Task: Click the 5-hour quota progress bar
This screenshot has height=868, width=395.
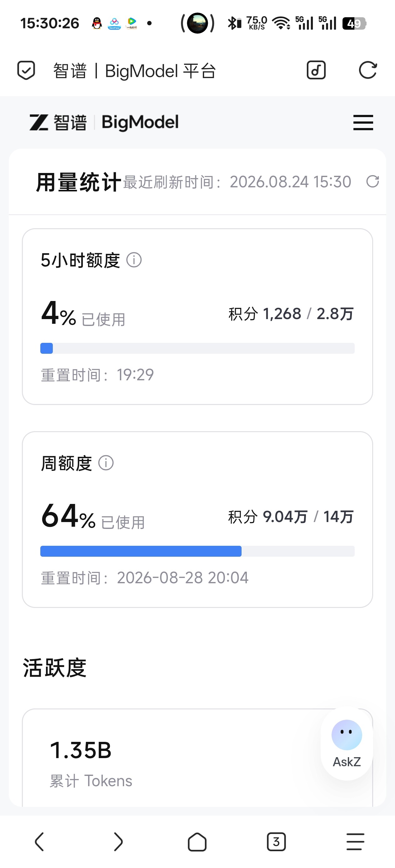Action: 197,348
